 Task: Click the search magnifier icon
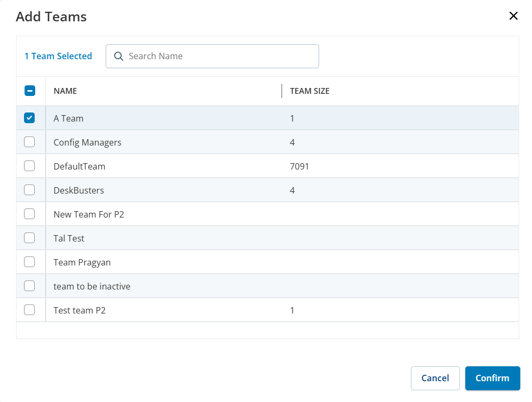click(119, 56)
